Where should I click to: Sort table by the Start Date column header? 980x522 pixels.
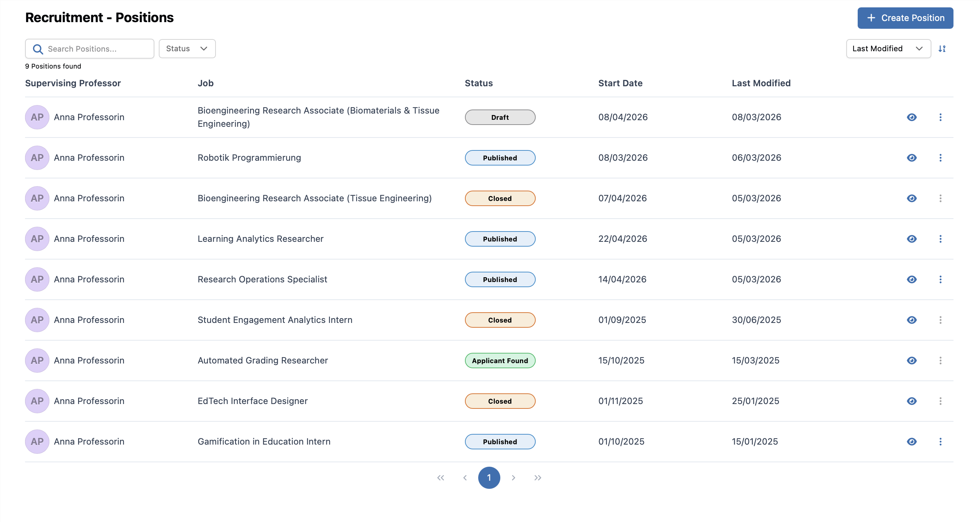pos(620,83)
